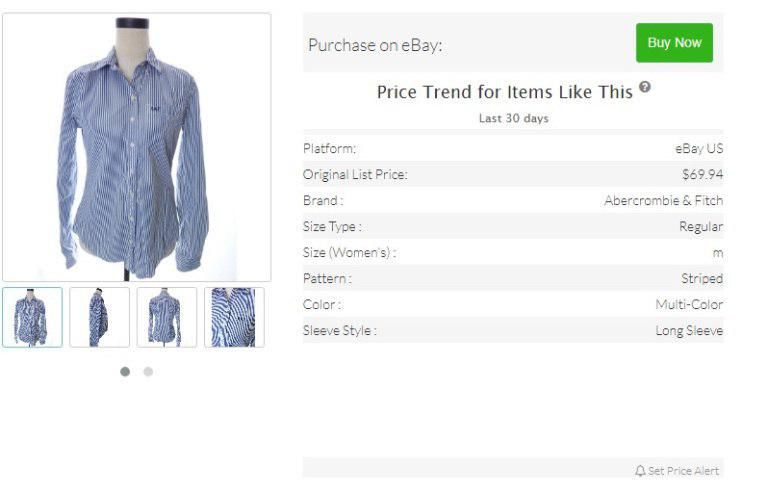
Task: Click the Purchase on eBay label
Action: [x=375, y=45]
